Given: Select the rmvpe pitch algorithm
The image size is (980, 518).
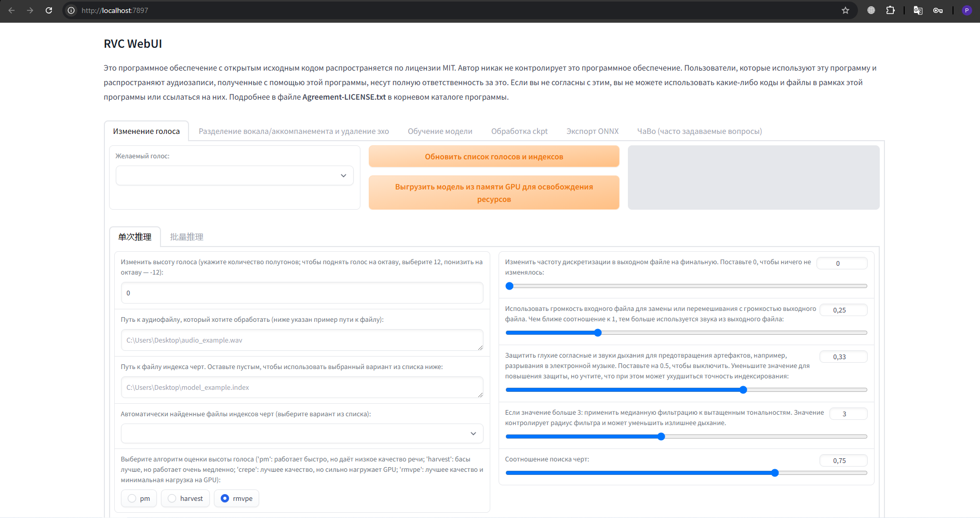Looking at the screenshot, I should (x=236, y=498).
